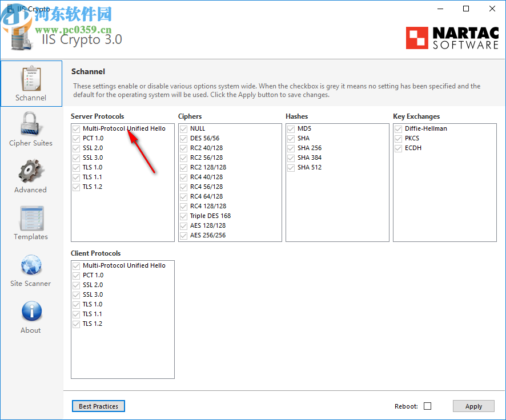
Task: Toggle Client Protocols PCT 1.0 checkbox
Action: tap(76, 276)
